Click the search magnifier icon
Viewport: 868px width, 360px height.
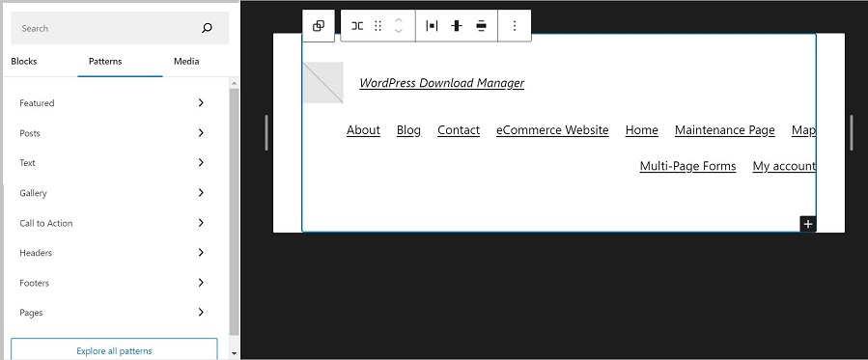(x=207, y=28)
